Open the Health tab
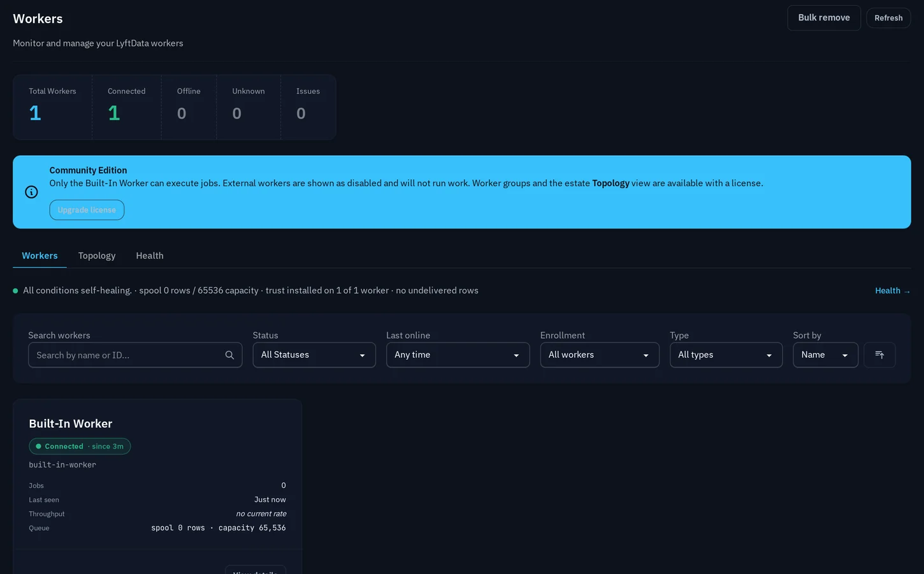This screenshot has height=574, width=924. click(150, 256)
